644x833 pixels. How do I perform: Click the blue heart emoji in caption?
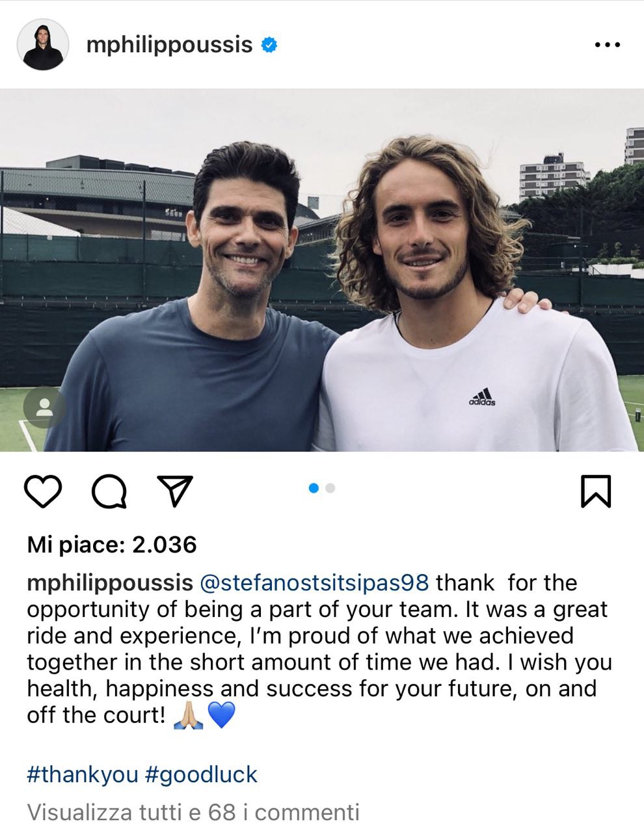tap(221, 716)
